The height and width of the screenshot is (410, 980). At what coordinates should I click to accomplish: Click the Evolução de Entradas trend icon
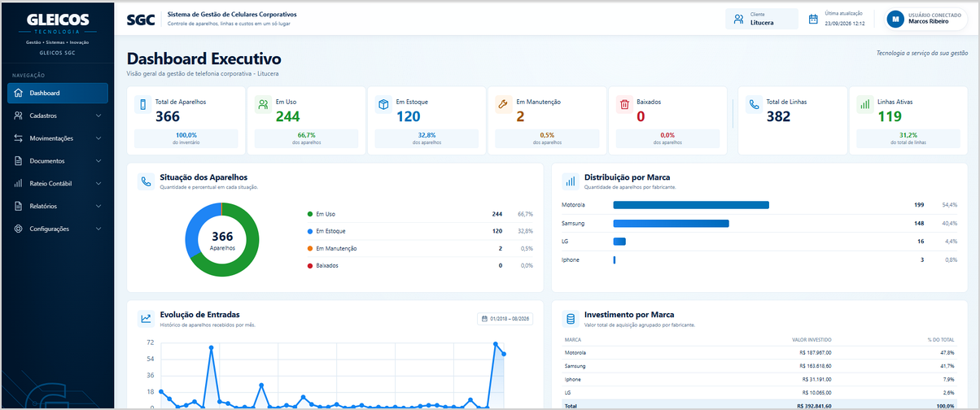point(147,319)
